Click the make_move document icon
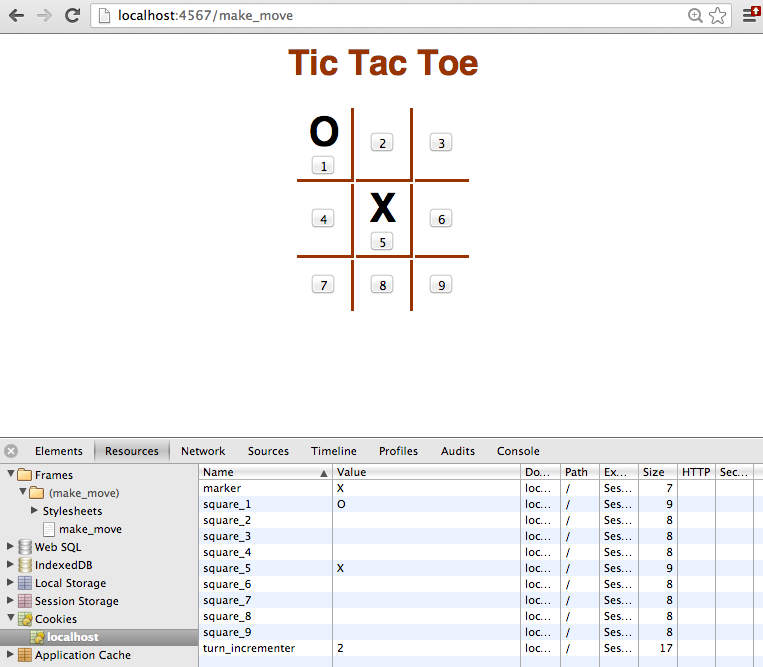The image size is (763, 667). pos(49,529)
